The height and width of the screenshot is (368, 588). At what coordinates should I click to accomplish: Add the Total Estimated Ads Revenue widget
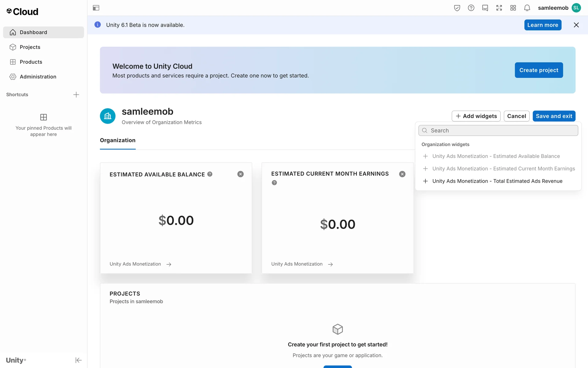[x=497, y=181]
